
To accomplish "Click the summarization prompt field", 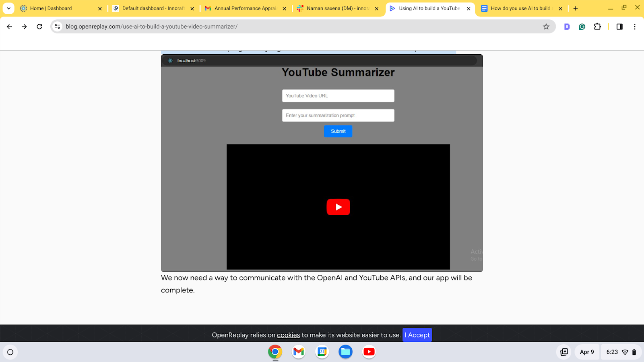I will (x=338, y=115).
